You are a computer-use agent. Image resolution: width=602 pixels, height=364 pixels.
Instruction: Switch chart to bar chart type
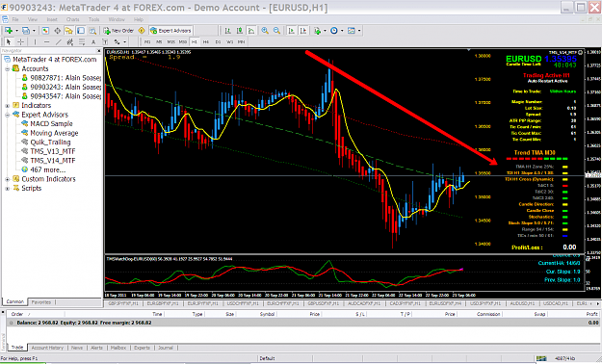pyautogui.click(x=227, y=31)
